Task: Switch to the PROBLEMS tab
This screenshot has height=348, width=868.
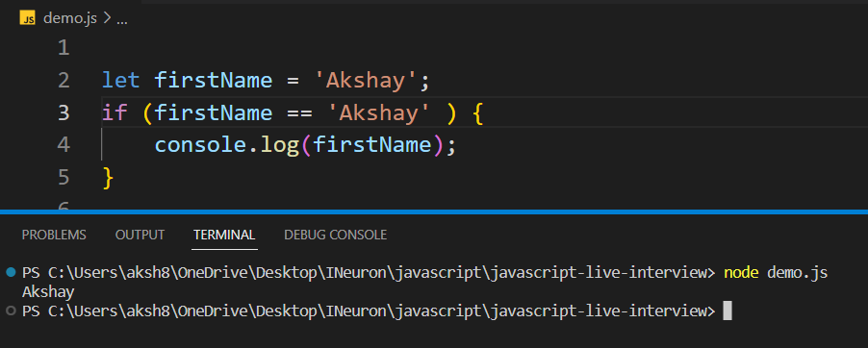Action: tap(54, 235)
